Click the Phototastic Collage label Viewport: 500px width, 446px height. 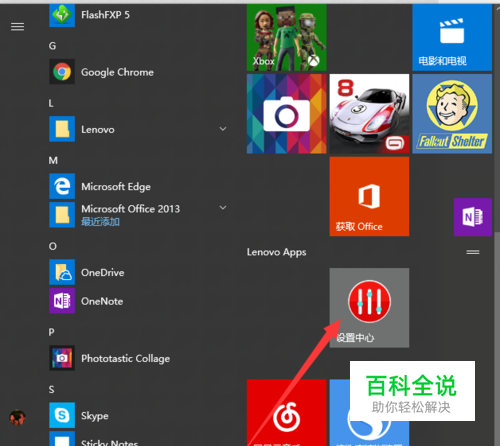126,359
